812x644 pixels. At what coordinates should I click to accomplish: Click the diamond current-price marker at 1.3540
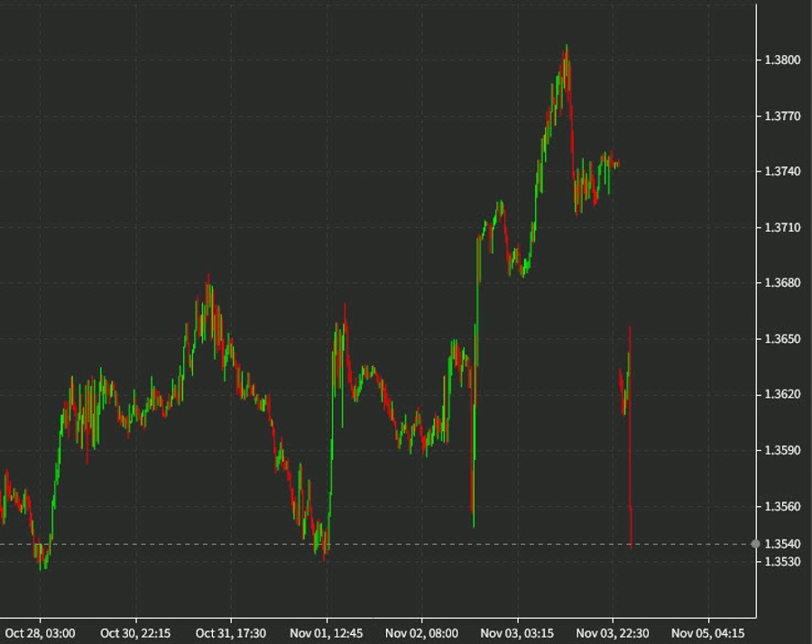755,543
